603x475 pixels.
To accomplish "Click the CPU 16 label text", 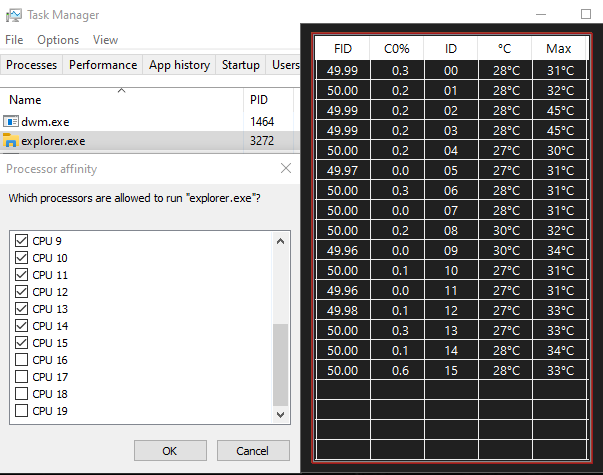I will 50,360.
